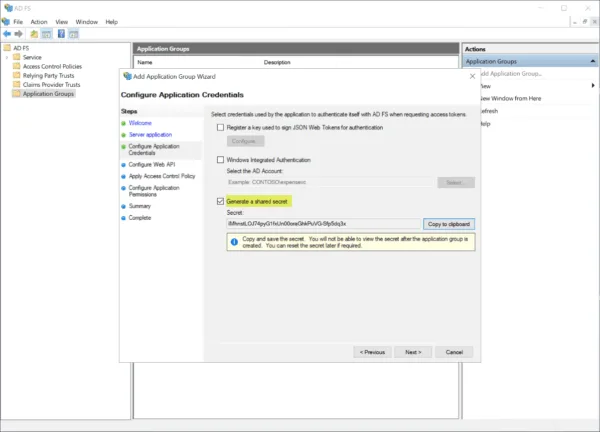
Task: Collapse the Application Groups actions section
Action: (592, 61)
